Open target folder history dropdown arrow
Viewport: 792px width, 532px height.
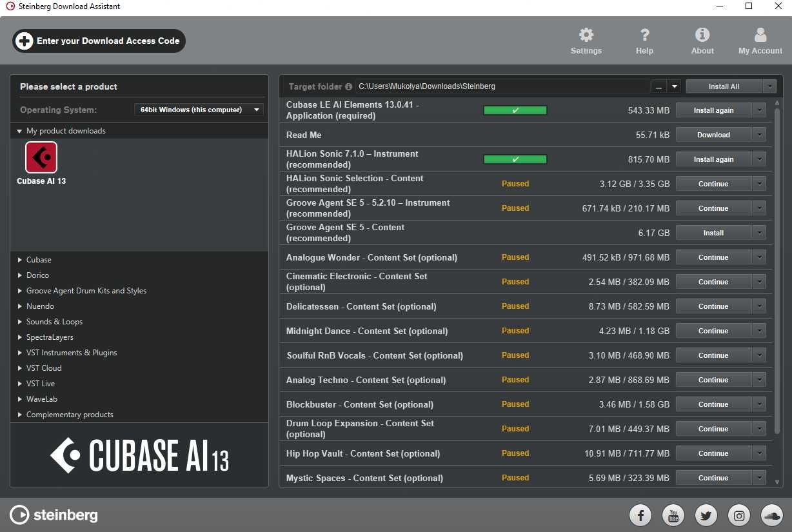click(674, 86)
